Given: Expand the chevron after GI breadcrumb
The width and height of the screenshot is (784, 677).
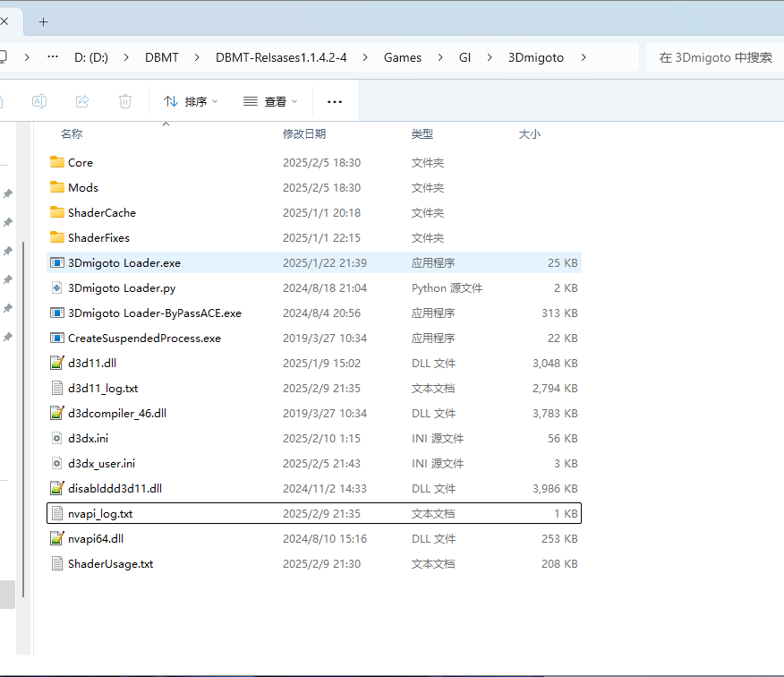Looking at the screenshot, I should click(x=490, y=57).
